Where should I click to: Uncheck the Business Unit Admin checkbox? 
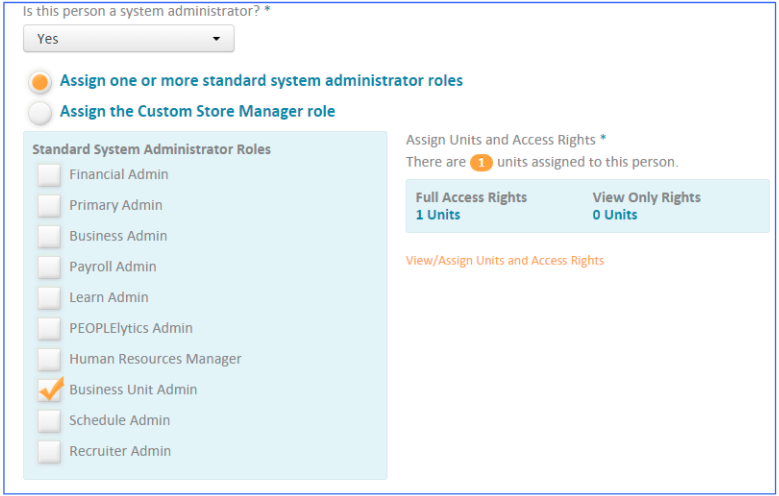click(49, 390)
